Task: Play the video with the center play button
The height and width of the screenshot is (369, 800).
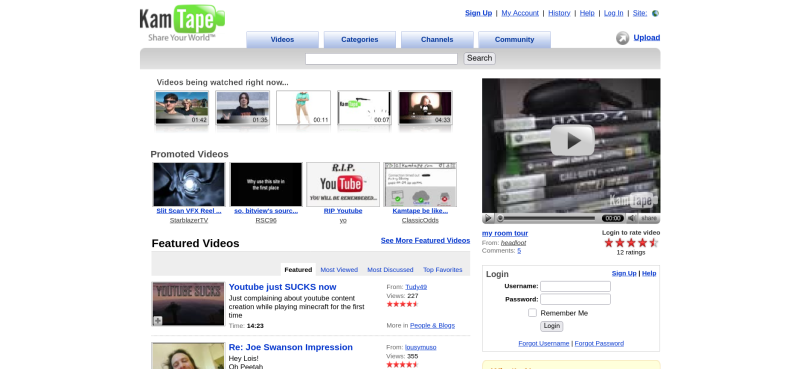Action: [572, 140]
